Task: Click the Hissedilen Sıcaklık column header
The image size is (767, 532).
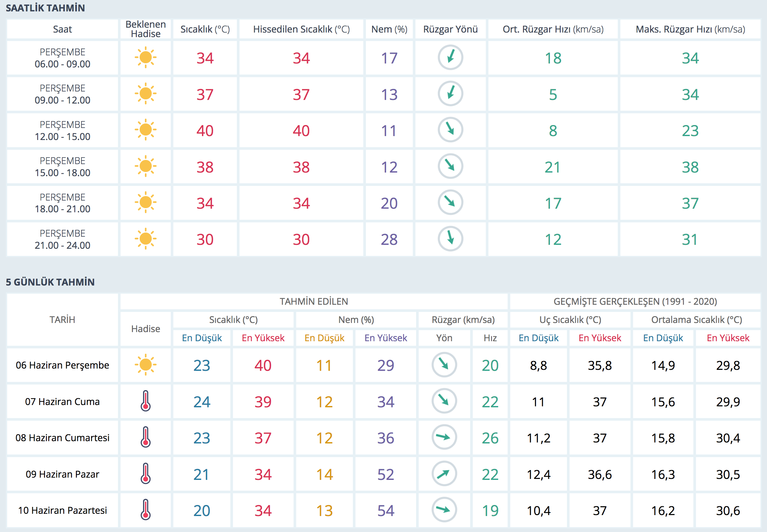Action: click(x=301, y=29)
